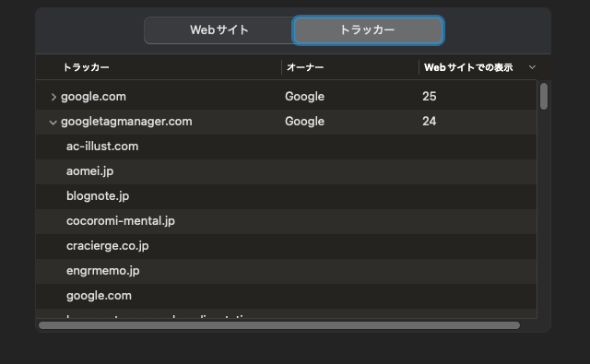Click the google.com tracker name
Viewport: 590px width, 364px height.
[x=93, y=97]
